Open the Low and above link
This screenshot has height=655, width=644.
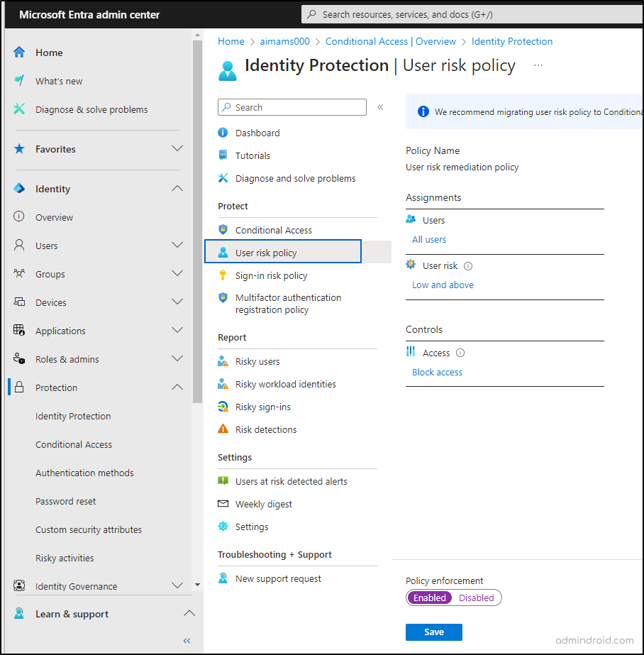(x=443, y=285)
